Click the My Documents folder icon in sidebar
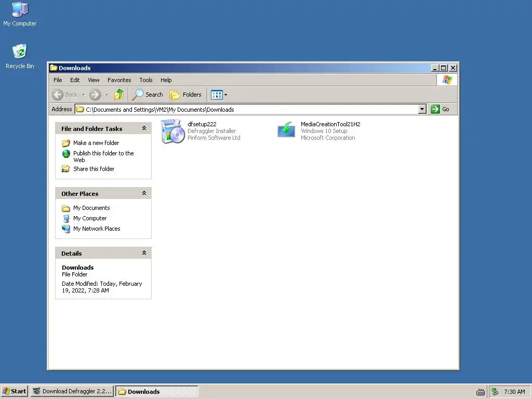This screenshot has height=399, width=532. [x=66, y=208]
